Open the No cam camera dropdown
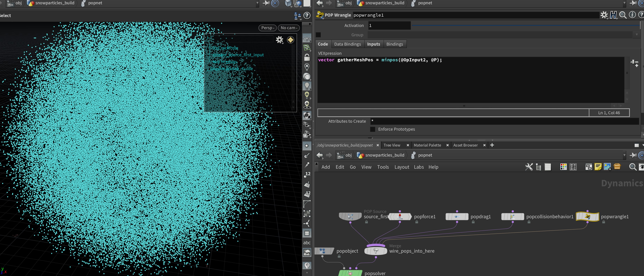 (289, 28)
